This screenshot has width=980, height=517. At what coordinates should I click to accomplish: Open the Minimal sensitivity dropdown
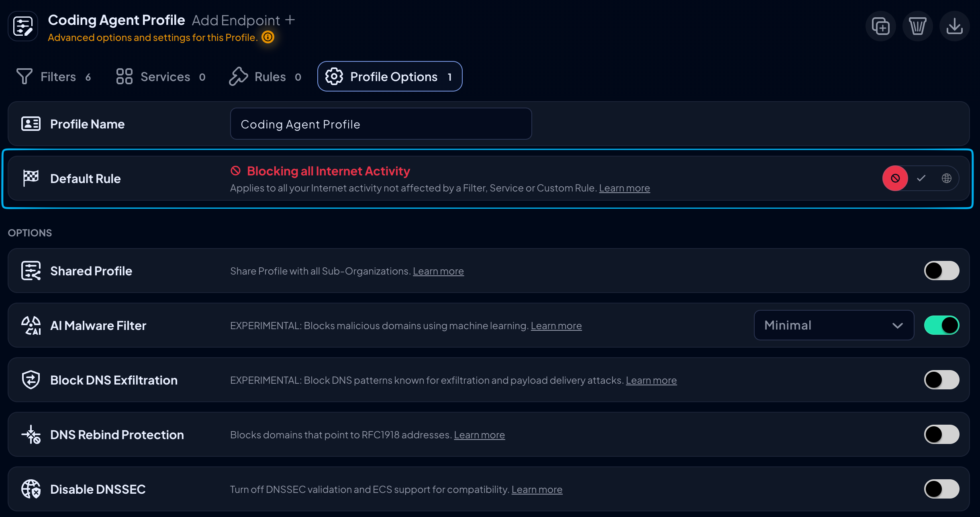(834, 325)
